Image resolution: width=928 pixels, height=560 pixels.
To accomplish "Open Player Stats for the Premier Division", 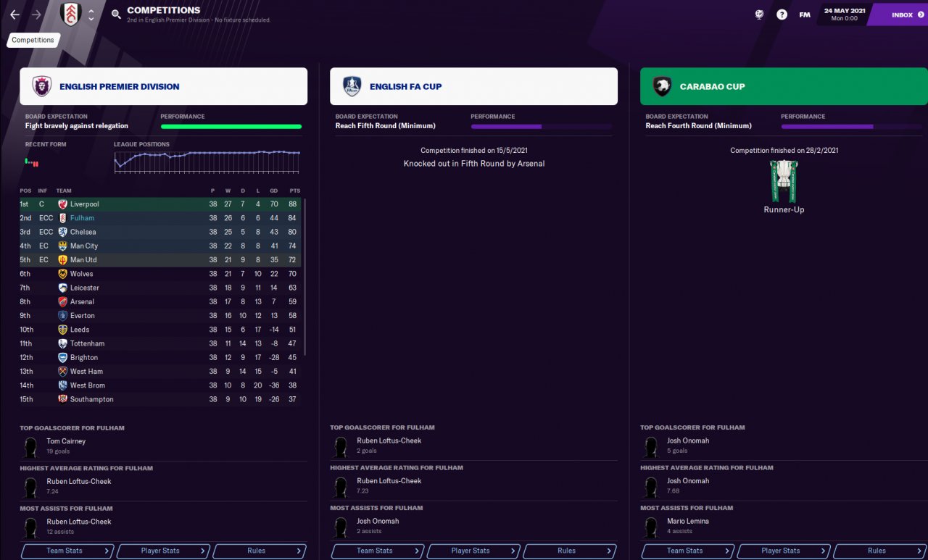I will click(x=162, y=551).
